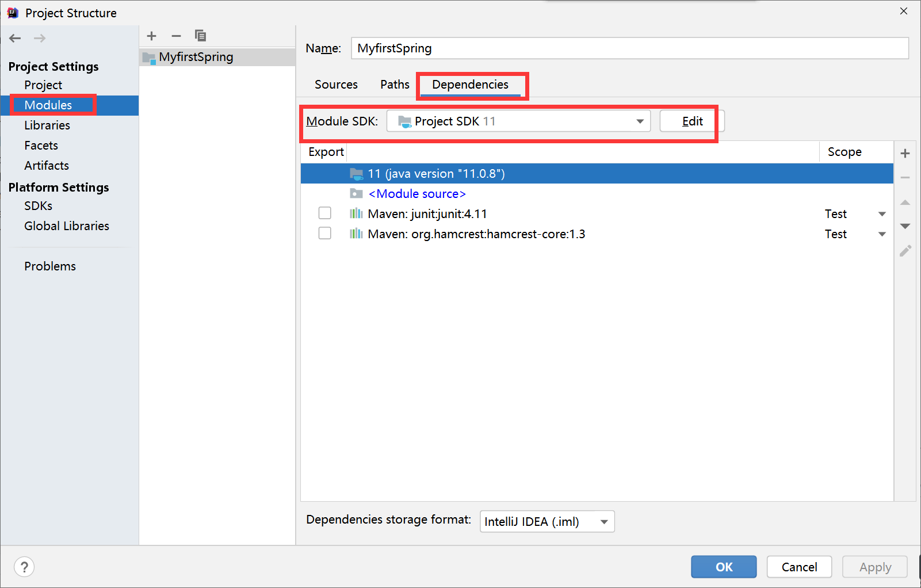921x588 pixels.
Task: Open Module SDK dropdown
Action: pos(518,121)
